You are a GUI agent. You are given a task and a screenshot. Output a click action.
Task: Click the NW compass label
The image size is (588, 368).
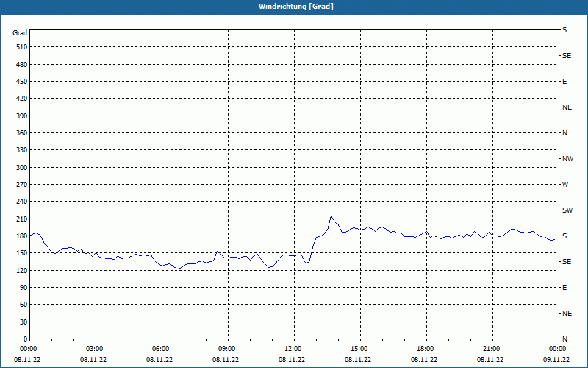point(567,159)
